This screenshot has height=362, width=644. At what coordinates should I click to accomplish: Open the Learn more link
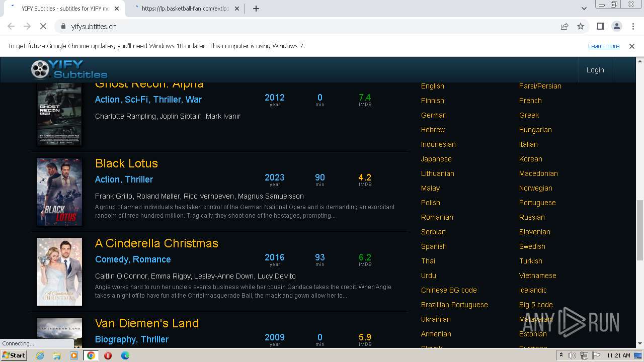click(604, 46)
